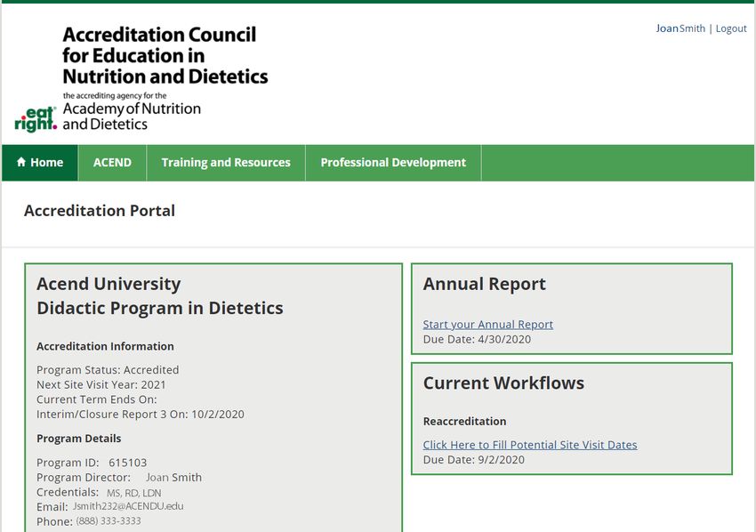This screenshot has width=756, height=532.
Task: Click the home icon in the navigation bar
Action: [20, 162]
